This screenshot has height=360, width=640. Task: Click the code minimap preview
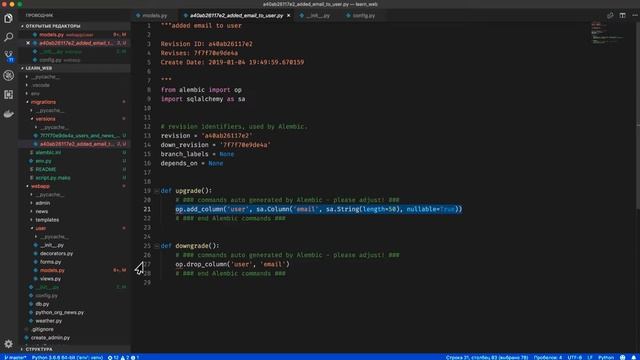608,33
